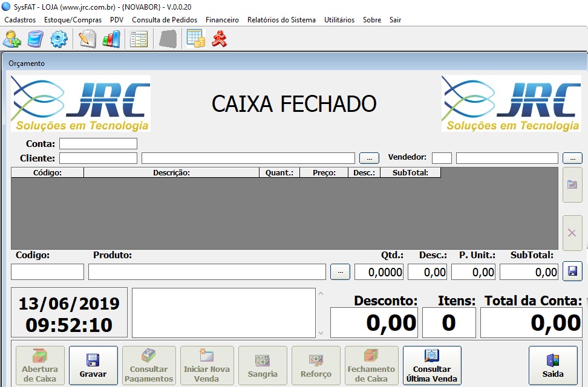Open the Cadastros menu
Screen dimensions: 588x387
pos(20,20)
